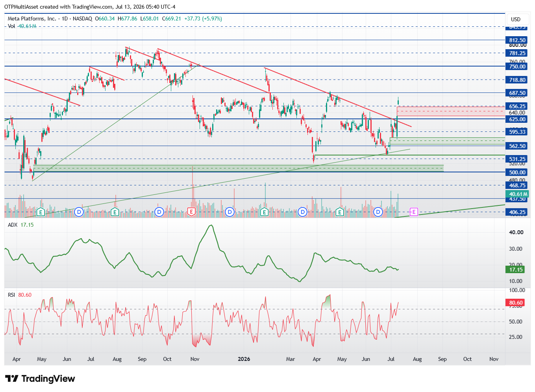
Task: Select the 500.00 price level label
Action: click(516, 172)
